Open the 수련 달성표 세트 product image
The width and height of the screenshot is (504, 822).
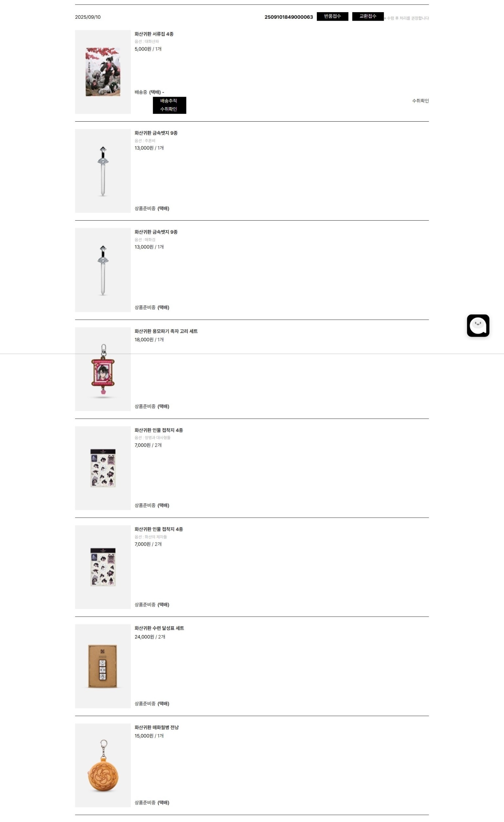103,666
